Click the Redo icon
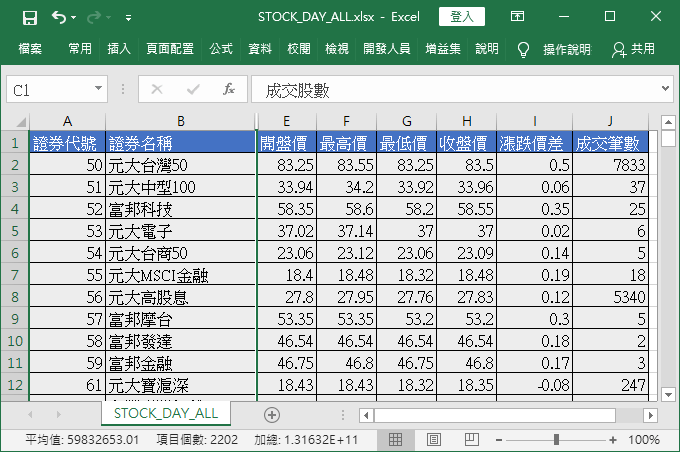The image size is (680, 452). pos(94,17)
